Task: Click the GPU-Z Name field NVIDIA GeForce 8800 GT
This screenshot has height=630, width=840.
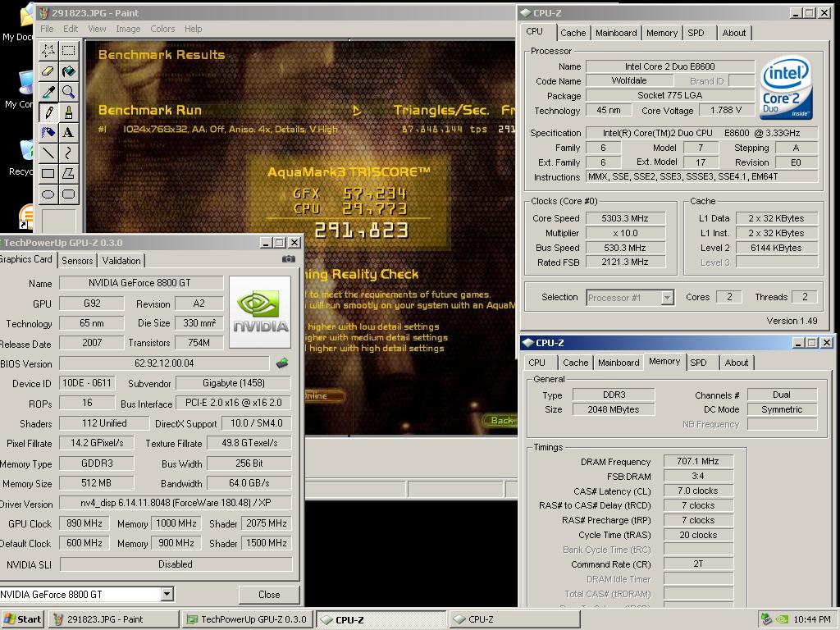Action: 141,283
